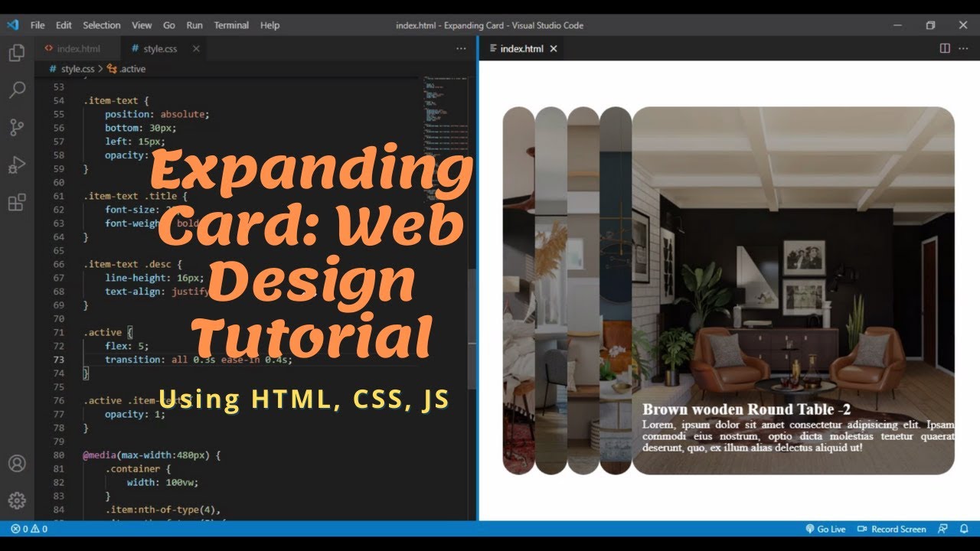Select the index.html preview tab

tap(522, 48)
